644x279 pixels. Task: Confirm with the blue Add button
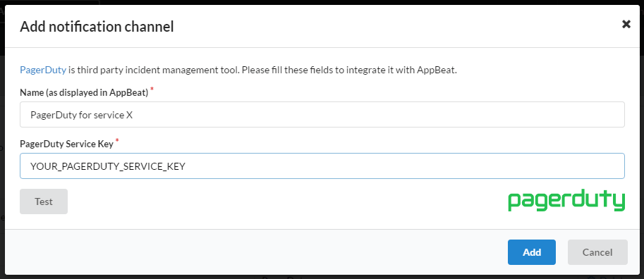pyautogui.click(x=532, y=252)
